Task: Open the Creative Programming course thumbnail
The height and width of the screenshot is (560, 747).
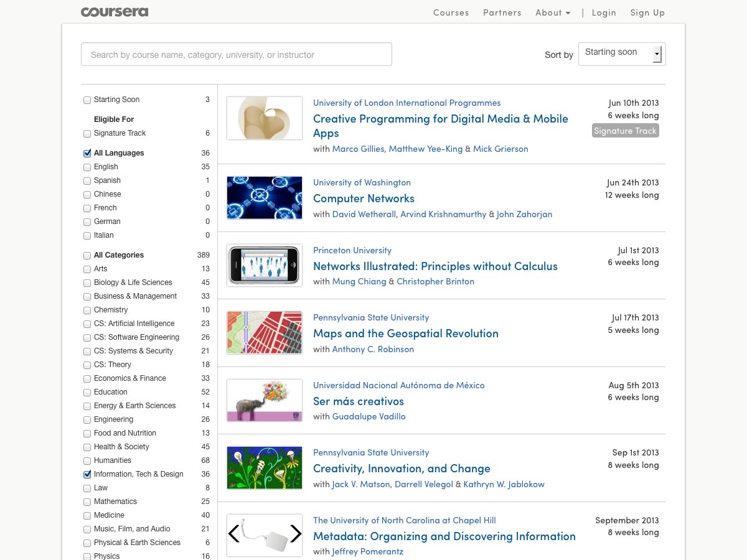Action: pyautogui.click(x=265, y=118)
